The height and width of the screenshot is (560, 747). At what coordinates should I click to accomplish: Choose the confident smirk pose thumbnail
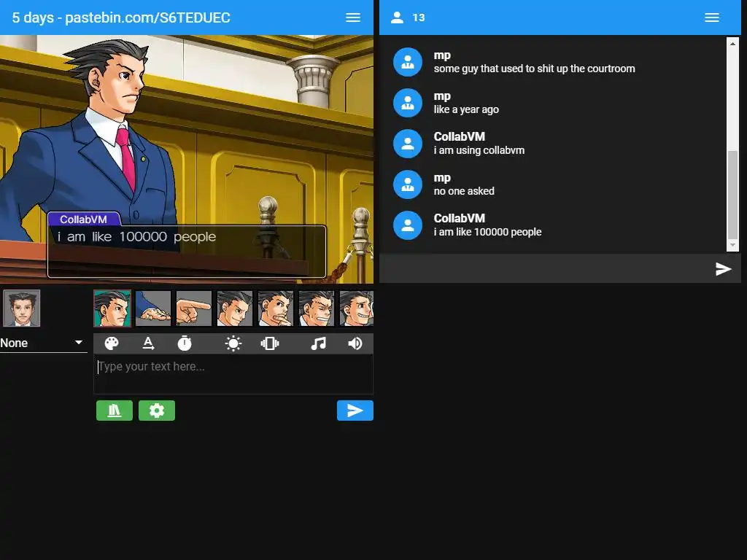tap(235, 308)
